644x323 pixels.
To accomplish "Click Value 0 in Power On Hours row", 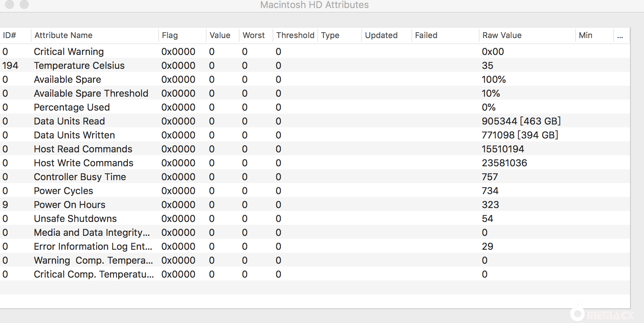I will pyautogui.click(x=212, y=205).
